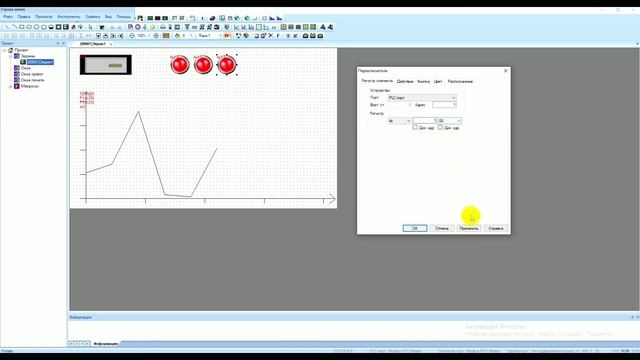This screenshot has width=640, height=360.
Task: Click OK in the dialog
Action: pyautogui.click(x=415, y=228)
